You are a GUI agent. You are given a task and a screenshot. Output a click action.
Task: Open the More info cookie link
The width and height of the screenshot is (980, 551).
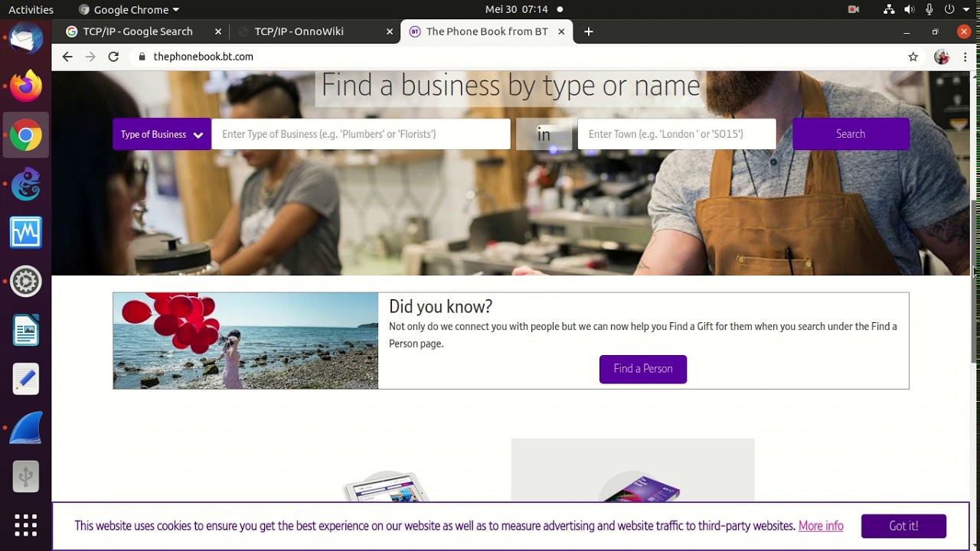821,526
